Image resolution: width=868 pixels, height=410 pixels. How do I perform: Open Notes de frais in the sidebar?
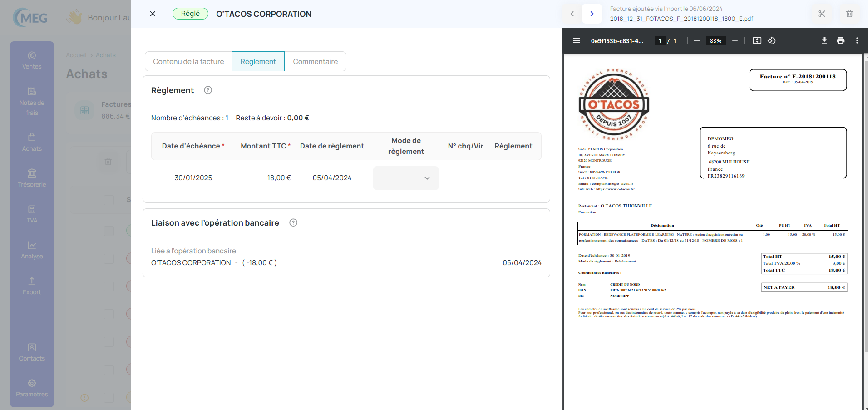coord(32,101)
